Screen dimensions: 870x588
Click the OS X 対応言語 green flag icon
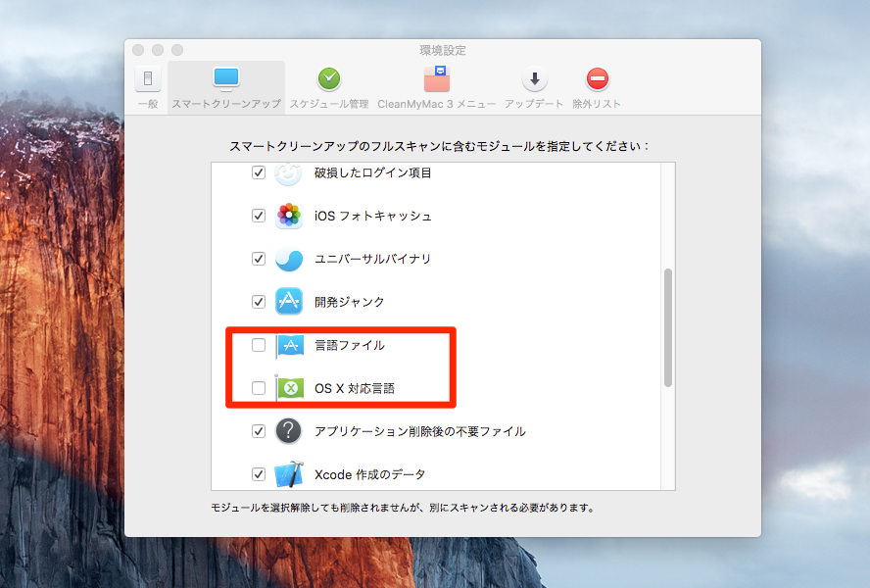tap(290, 388)
